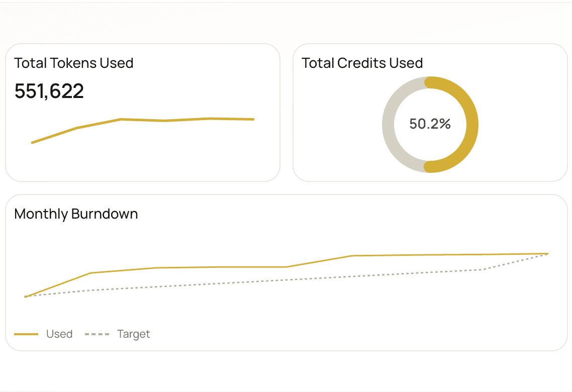The image size is (572, 392).
Task: Click the gold Used legend line icon
Action: (x=26, y=334)
